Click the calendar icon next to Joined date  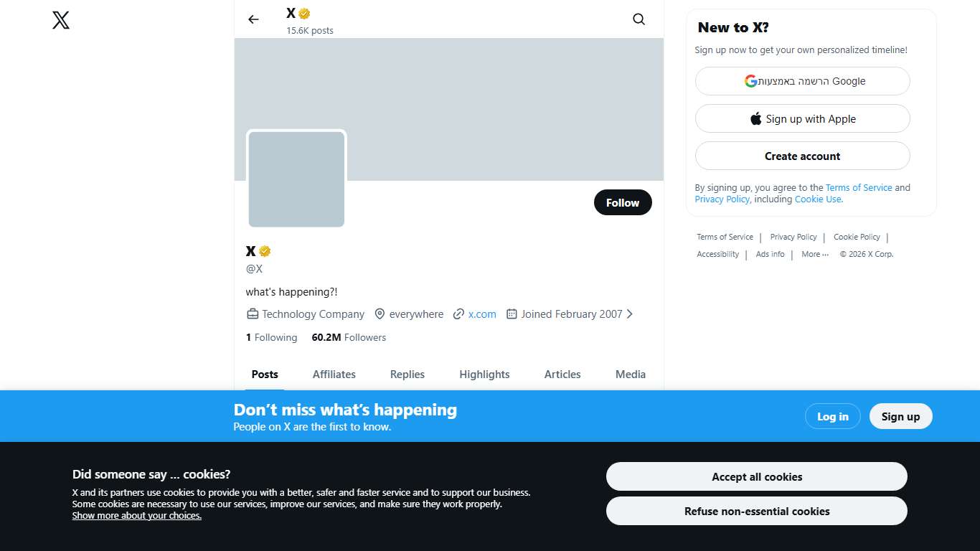pyautogui.click(x=512, y=314)
